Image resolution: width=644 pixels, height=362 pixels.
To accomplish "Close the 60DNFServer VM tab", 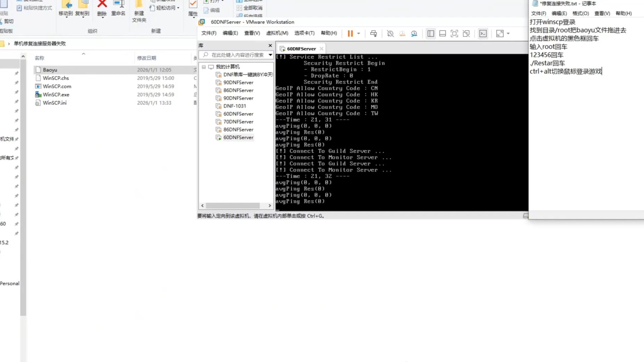I will [x=321, y=49].
